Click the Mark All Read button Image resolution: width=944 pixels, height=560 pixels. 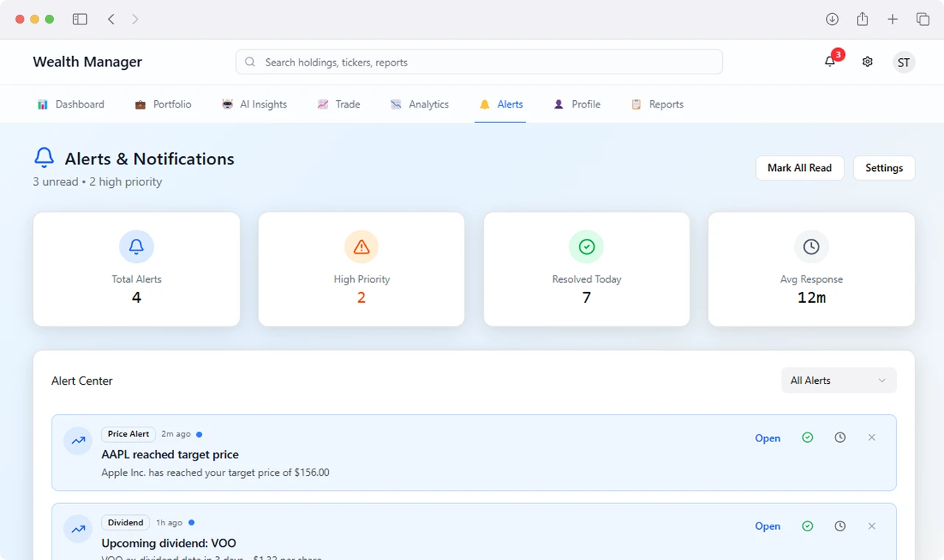pyautogui.click(x=799, y=168)
